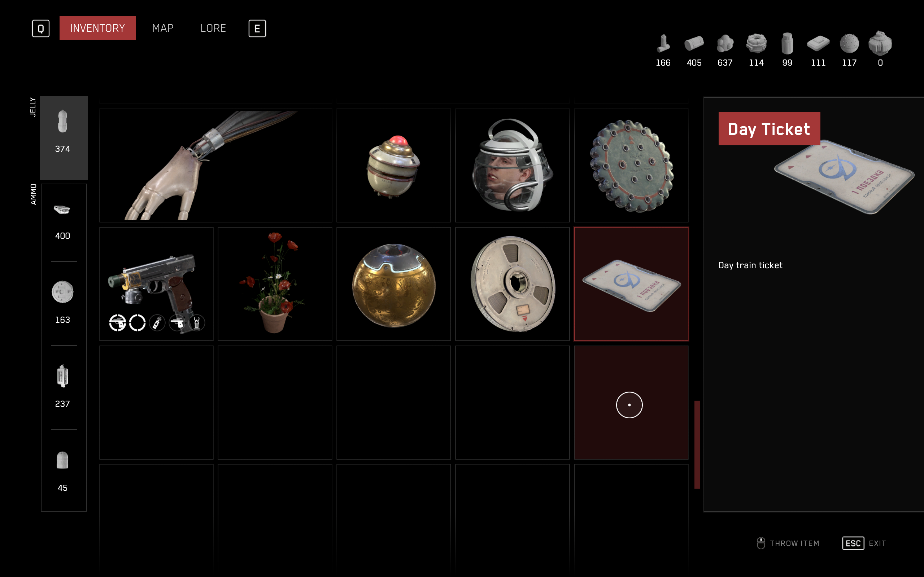Select the red-topped capsule item
This screenshot has width=924, height=577.
(x=394, y=165)
